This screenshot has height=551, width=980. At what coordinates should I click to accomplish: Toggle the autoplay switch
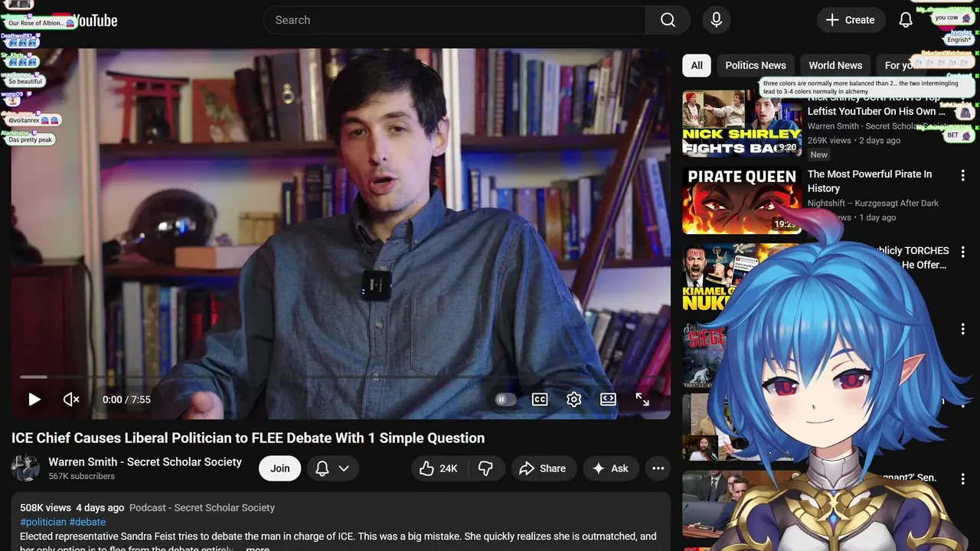pos(505,399)
